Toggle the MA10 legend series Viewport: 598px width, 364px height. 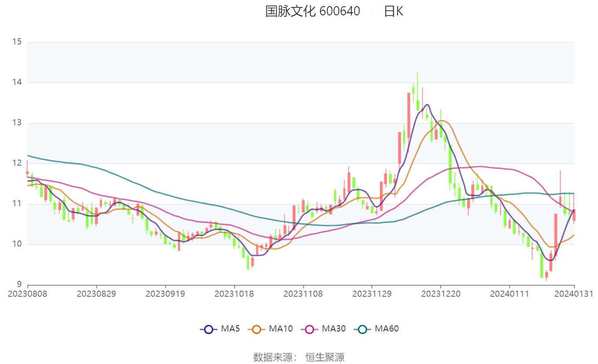[270, 329]
